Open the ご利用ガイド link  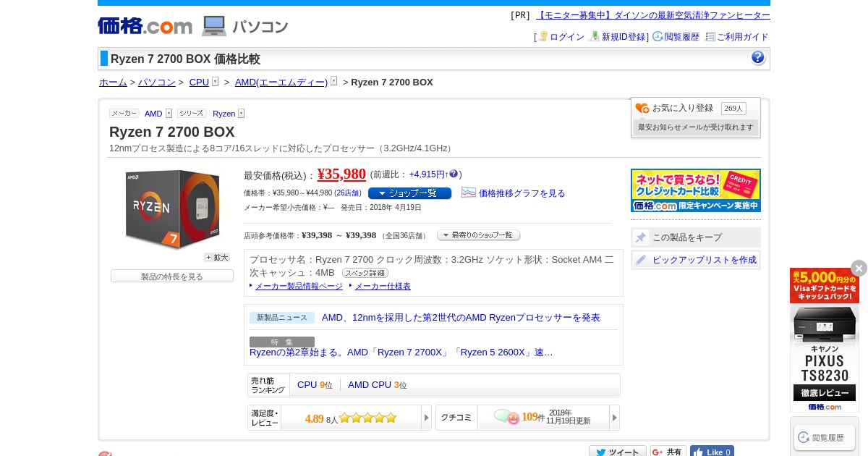click(x=743, y=37)
